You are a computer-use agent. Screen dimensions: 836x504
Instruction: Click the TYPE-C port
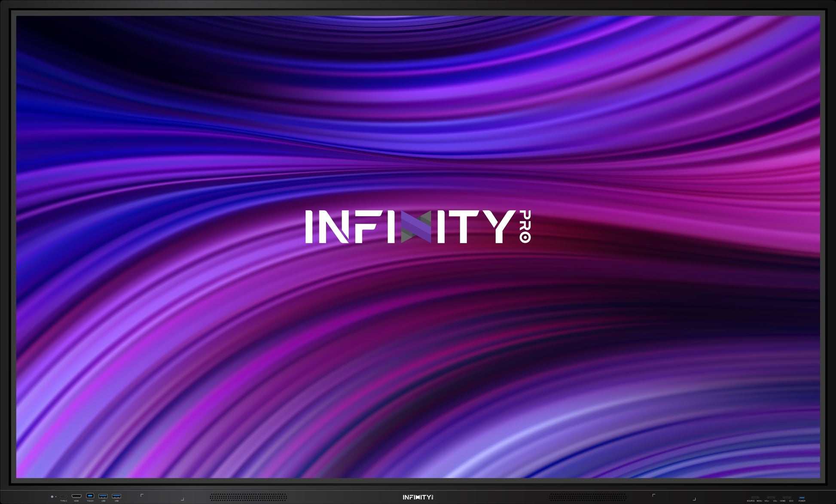[x=64, y=496]
